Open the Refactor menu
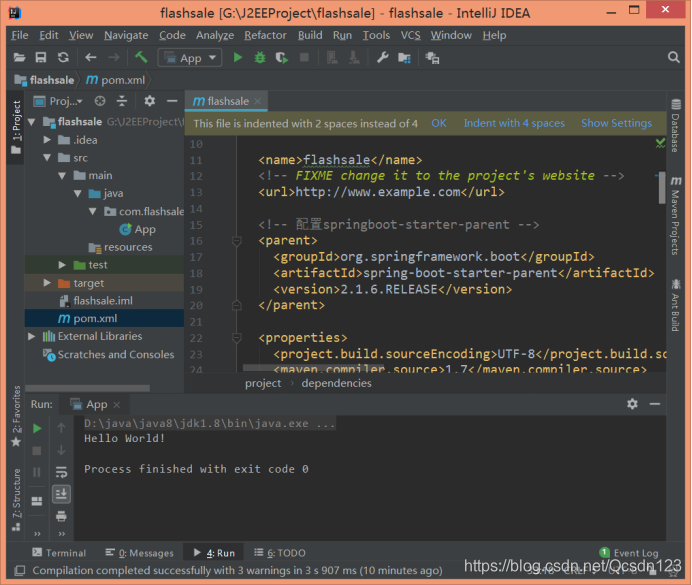This screenshot has width=692, height=585. tap(265, 35)
